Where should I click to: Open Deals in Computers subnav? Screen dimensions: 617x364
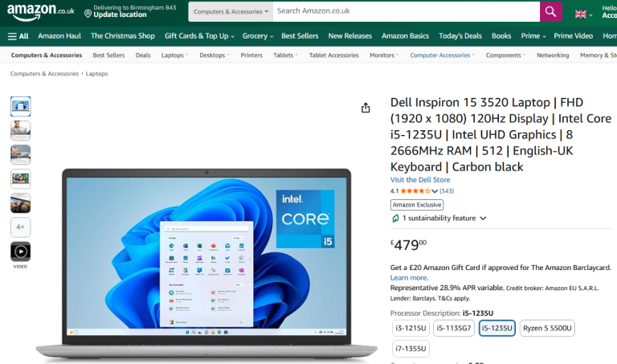point(143,55)
